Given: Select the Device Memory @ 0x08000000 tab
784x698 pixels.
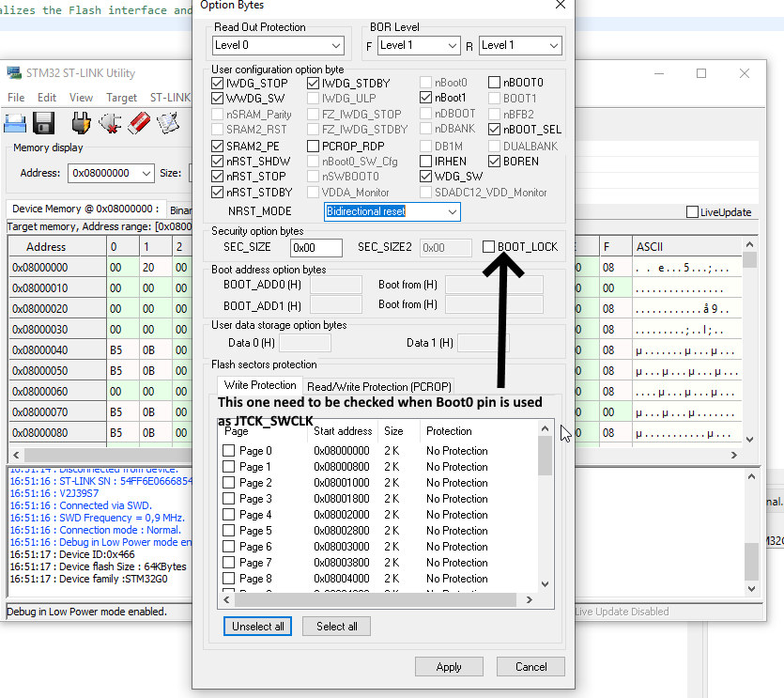Looking at the screenshot, I should pos(85,209).
